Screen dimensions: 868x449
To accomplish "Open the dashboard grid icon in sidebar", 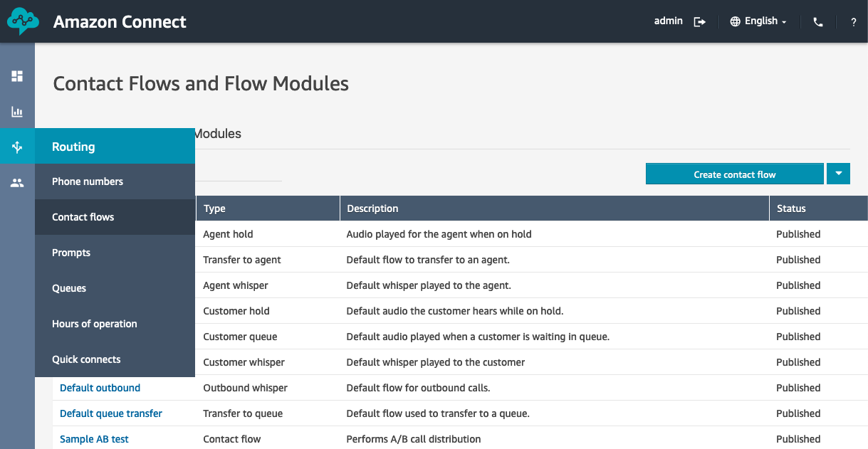I will 17,76.
